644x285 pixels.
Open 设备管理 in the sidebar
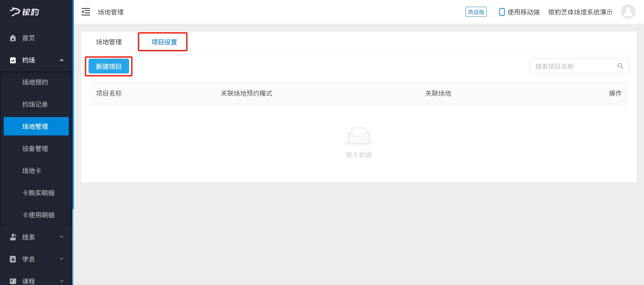35,149
